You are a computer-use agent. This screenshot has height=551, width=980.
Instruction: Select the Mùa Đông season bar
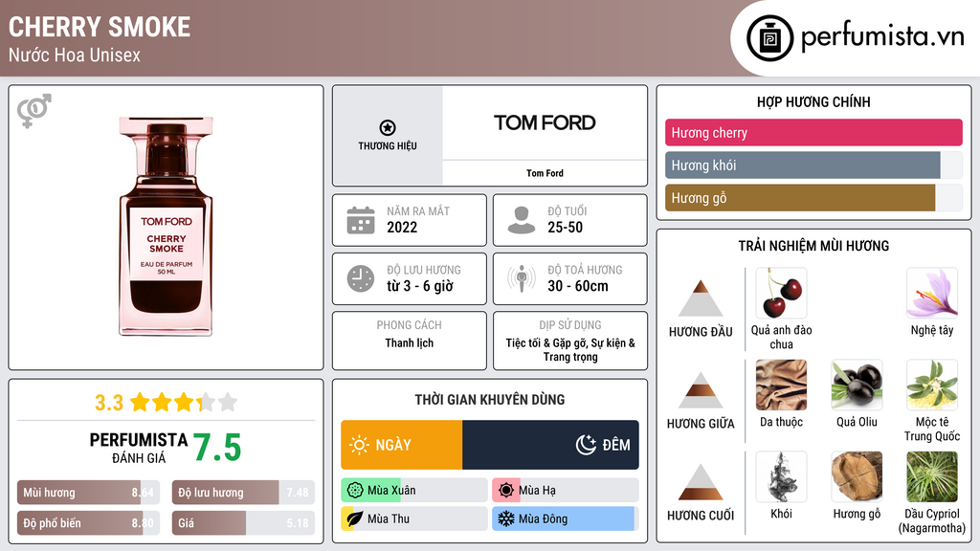565,518
